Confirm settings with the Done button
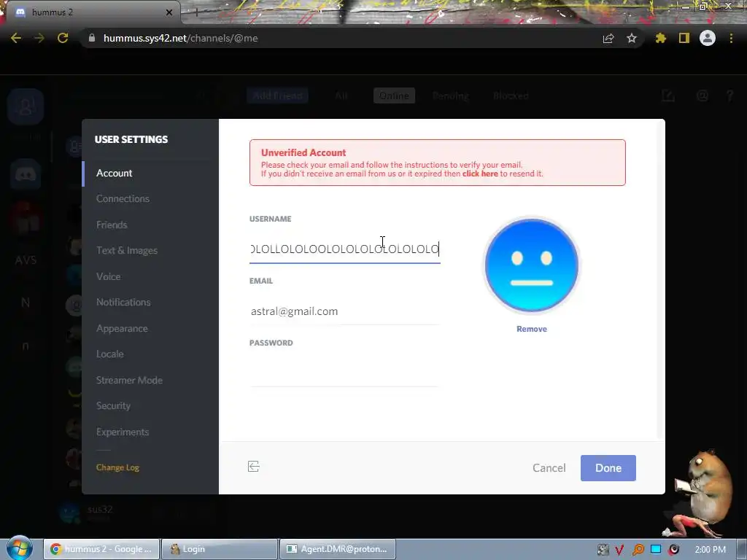 (608, 468)
